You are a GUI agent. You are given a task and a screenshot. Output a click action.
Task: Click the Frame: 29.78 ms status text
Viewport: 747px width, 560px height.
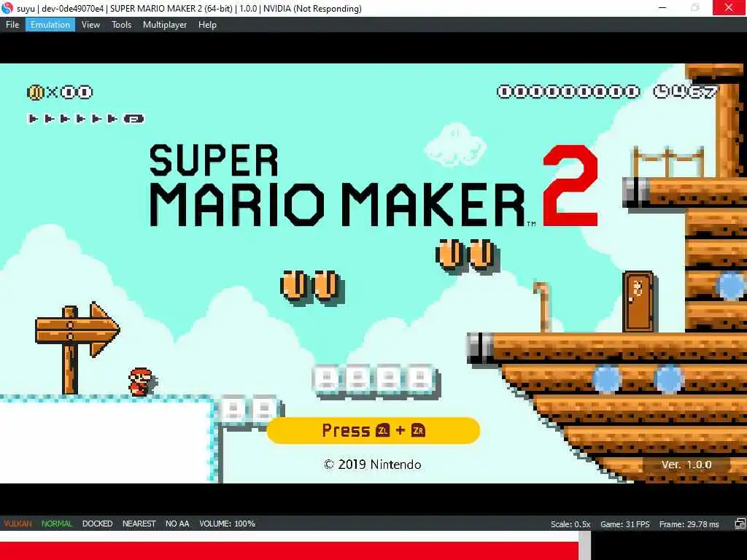pyautogui.click(x=689, y=524)
